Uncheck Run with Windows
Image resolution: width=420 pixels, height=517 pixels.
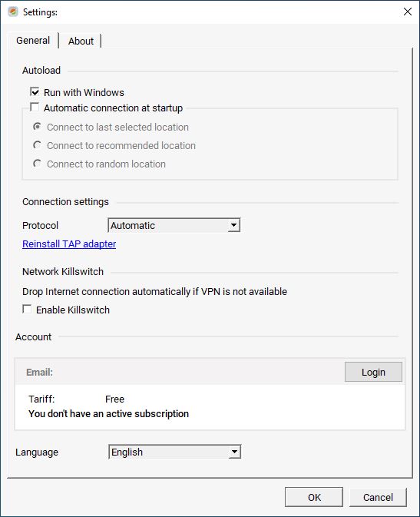[35, 92]
